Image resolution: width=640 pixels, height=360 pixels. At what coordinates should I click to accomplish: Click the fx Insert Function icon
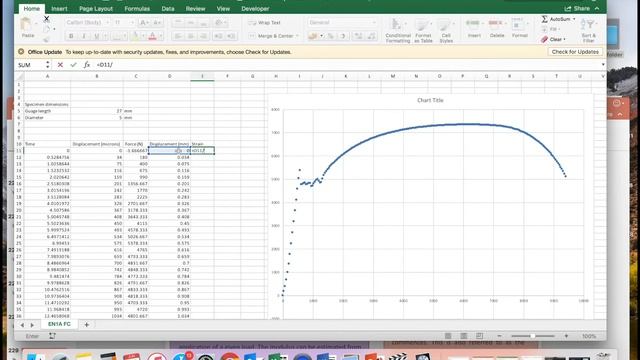pyautogui.click(x=87, y=65)
